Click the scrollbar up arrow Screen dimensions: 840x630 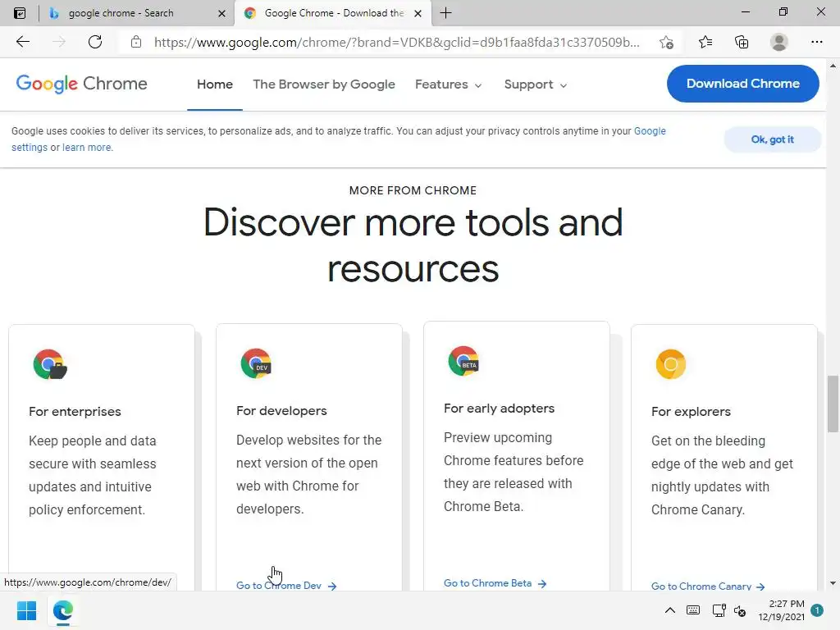coord(833,66)
